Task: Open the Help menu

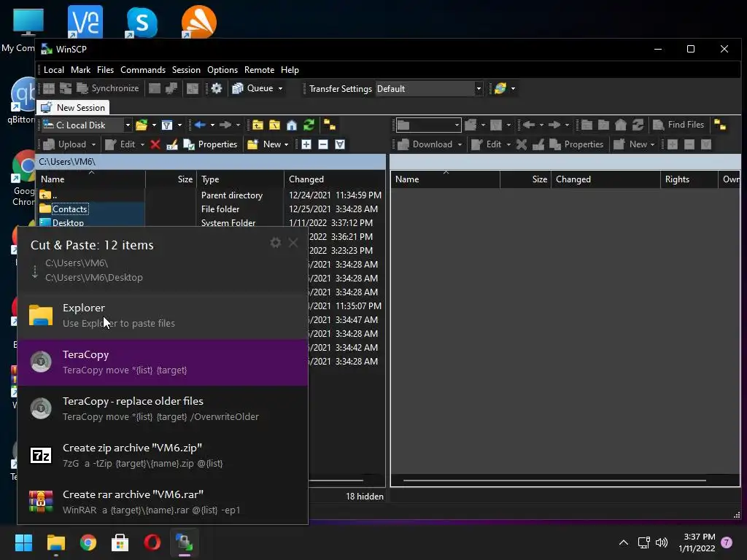Action: [x=290, y=70]
